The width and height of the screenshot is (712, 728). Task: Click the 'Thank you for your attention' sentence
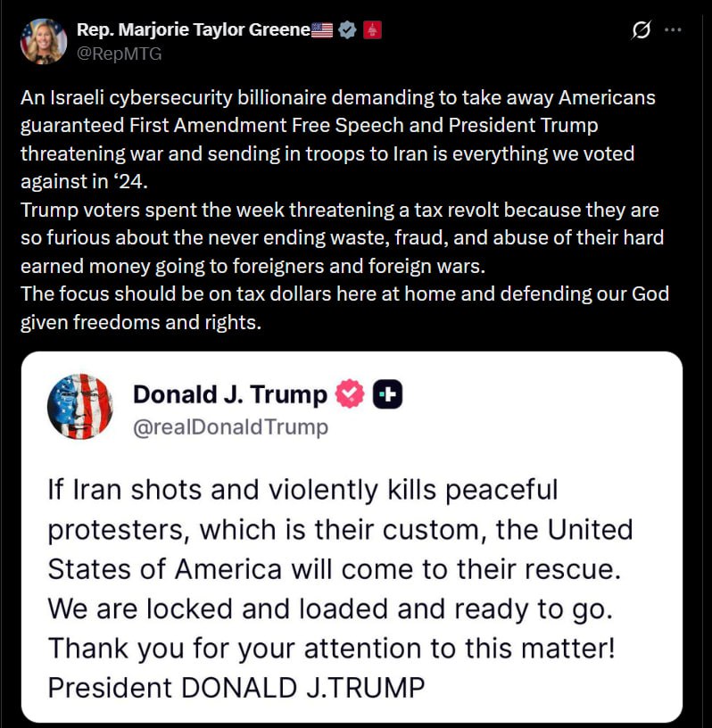tap(330, 648)
